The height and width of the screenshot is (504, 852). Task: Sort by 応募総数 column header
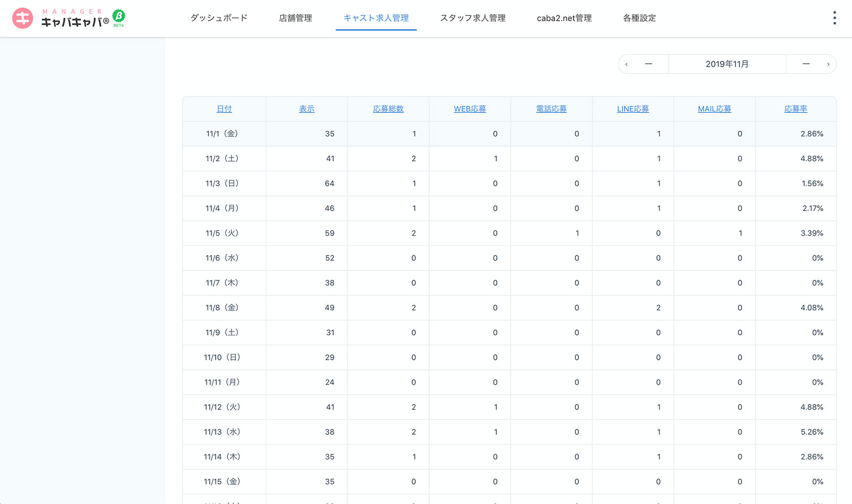[x=388, y=109]
